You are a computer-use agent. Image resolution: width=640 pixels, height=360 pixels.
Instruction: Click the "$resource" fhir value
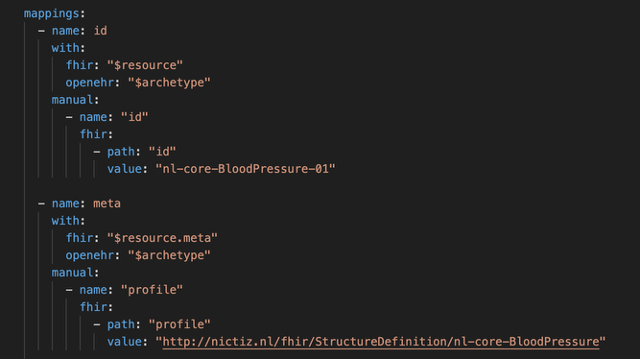click(x=145, y=65)
